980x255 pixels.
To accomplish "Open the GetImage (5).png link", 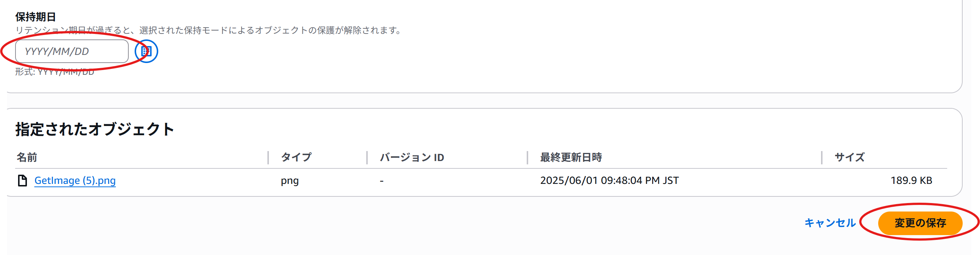I will (x=75, y=181).
